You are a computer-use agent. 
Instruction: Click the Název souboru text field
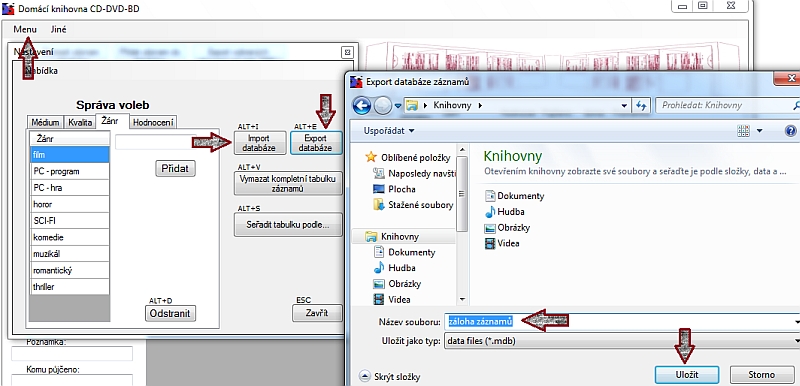pyautogui.click(x=619, y=322)
